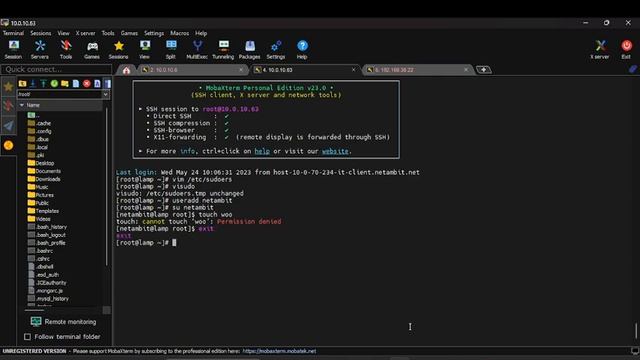
Task: Open the Settings menu in menu bar
Action: [154, 33]
